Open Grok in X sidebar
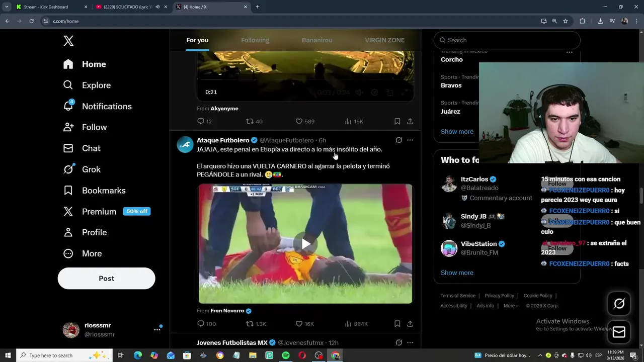 click(82, 169)
